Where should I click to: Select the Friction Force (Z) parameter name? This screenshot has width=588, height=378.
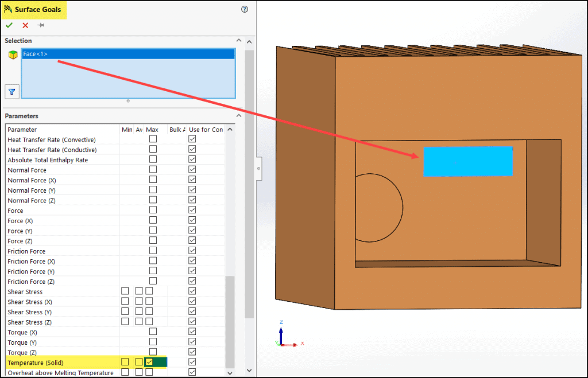coord(31,282)
